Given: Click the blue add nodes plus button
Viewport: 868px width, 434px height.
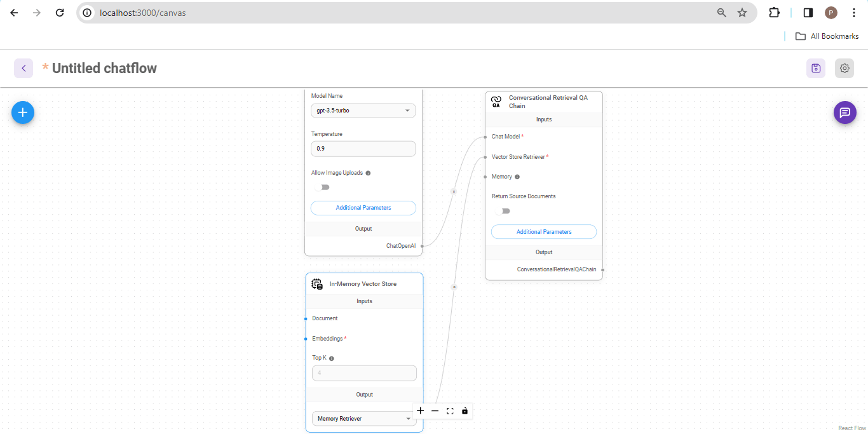Looking at the screenshot, I should point(23,112).
